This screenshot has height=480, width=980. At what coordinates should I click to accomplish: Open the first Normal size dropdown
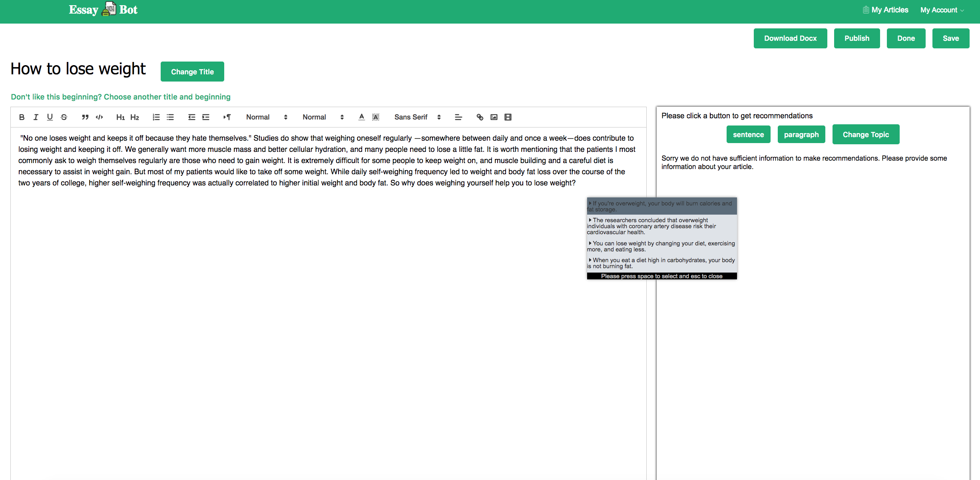pyautogui.click(x=267, y=117)
